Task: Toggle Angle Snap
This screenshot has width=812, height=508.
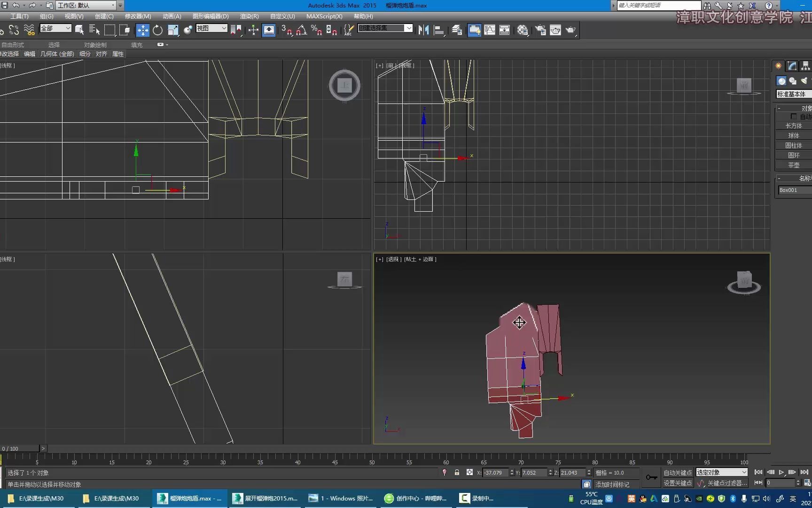Action: [x=302, y=30]
